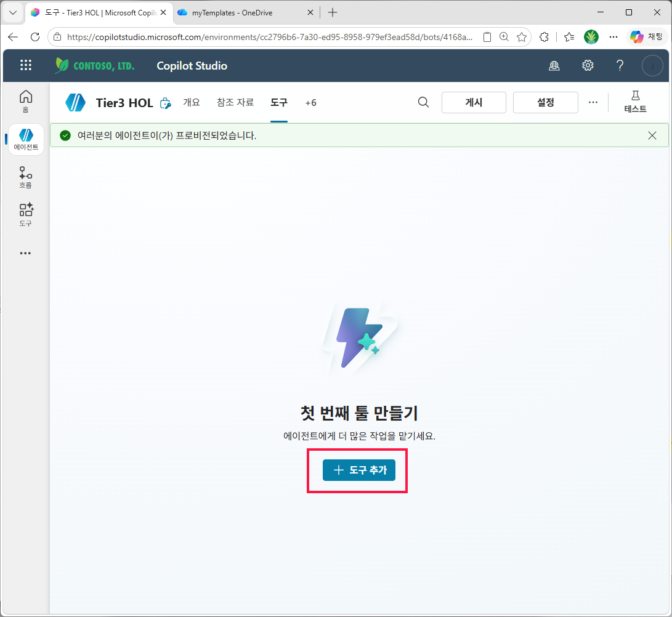
Task: Close the Tier3 HOL browser tab
Action: pyautogui.click(x=163, y=12)
